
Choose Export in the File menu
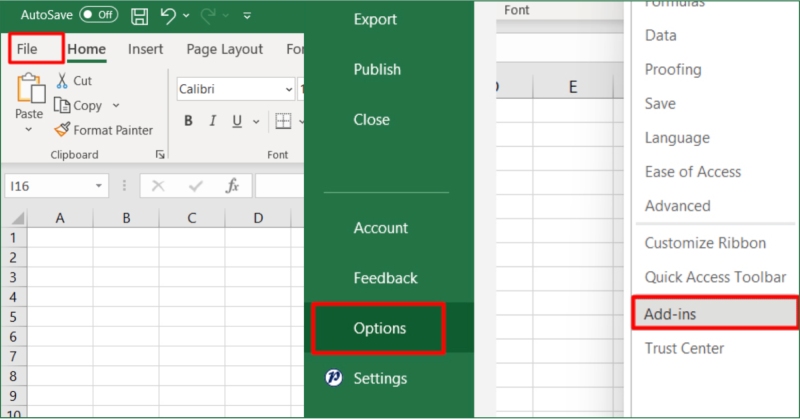375,19
